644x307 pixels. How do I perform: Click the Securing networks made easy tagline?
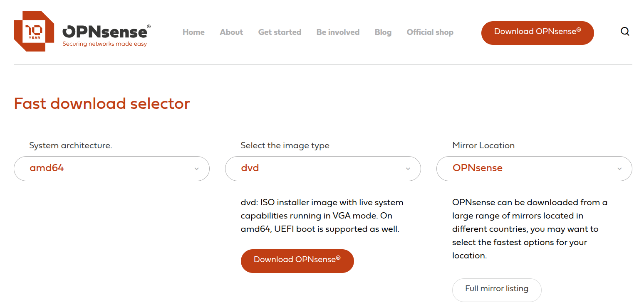coord(104,44)
